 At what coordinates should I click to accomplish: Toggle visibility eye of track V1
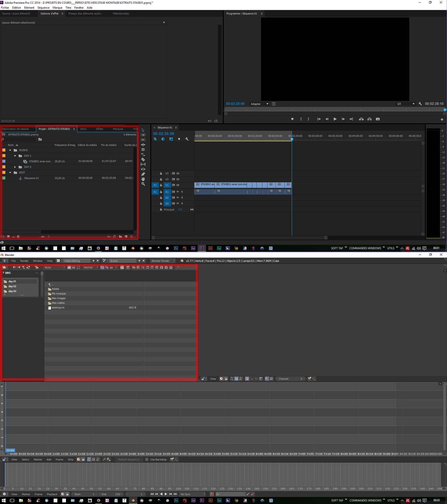point(178,185)
